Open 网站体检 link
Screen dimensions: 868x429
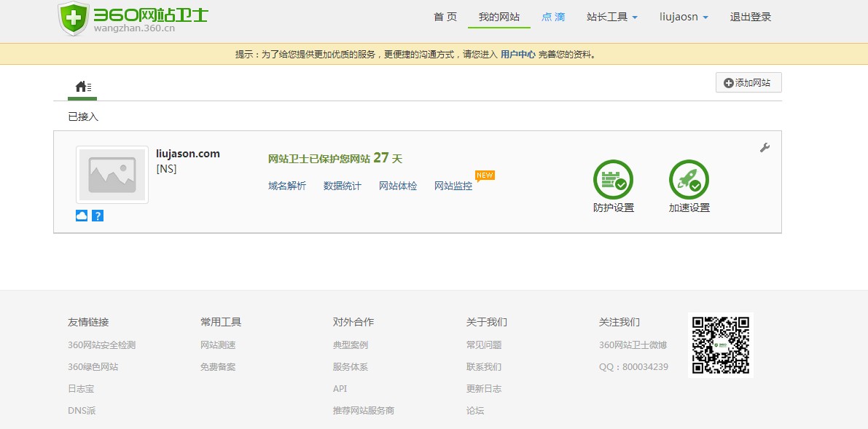pos(397,186)
